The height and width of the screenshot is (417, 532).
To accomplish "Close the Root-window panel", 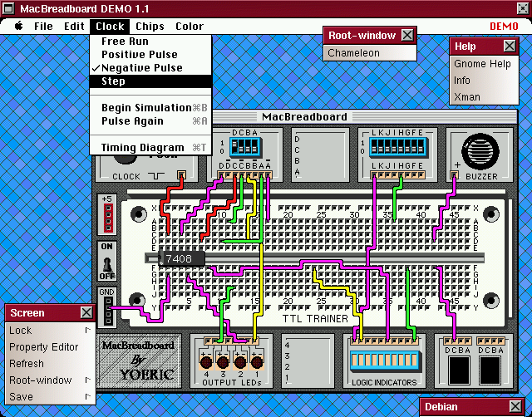I will pyautogui.click(x=407, y=35).
